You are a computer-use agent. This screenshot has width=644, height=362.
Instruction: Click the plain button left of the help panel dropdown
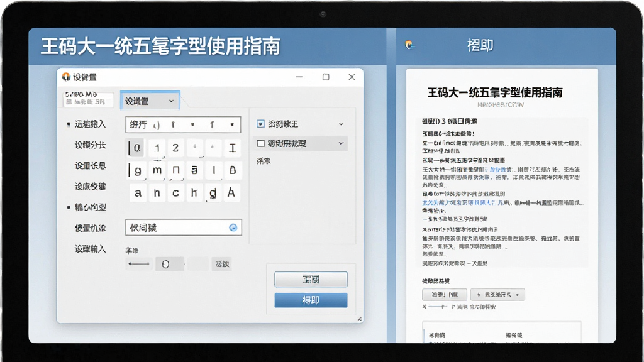pos(445,295)
